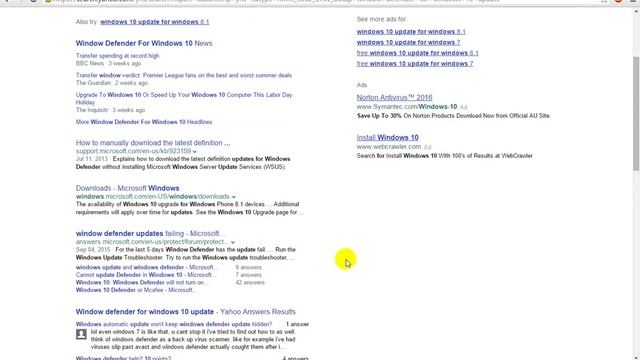Open 'Transfer spending at record high' article
The height and width of the screenshot is (360, 640).
[117, 56]
